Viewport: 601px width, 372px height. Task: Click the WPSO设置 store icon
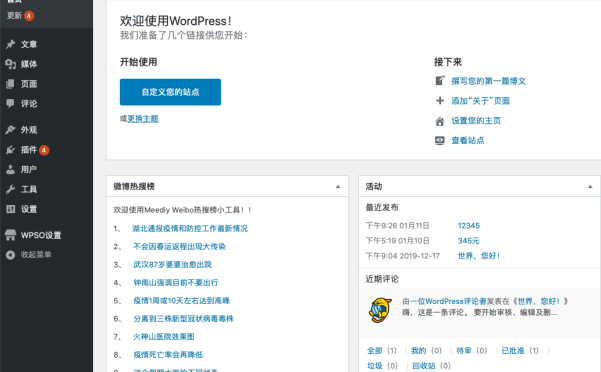(10, 235)
